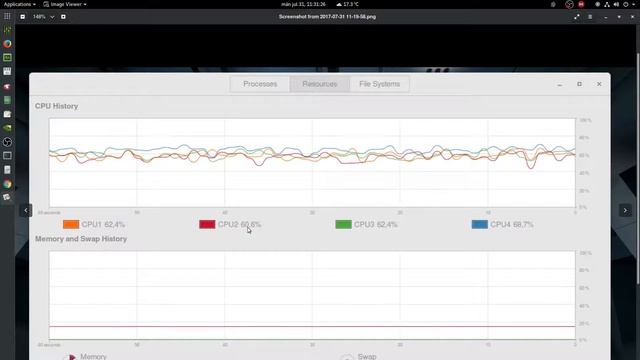Open the topmost green dock icon
Viewport: 640px width, 360px height.
click(x=7, y=30)
